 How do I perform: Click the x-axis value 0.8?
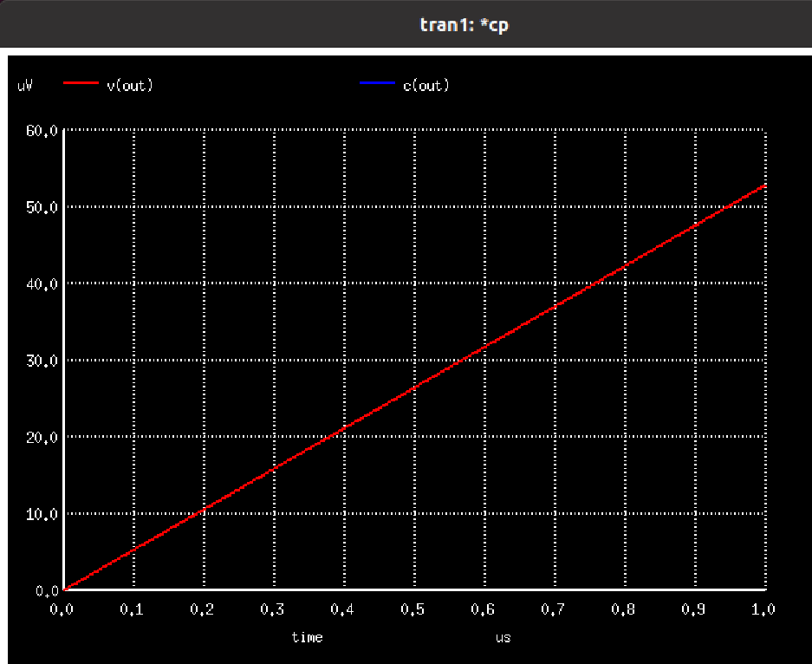[x=623, y=609]
